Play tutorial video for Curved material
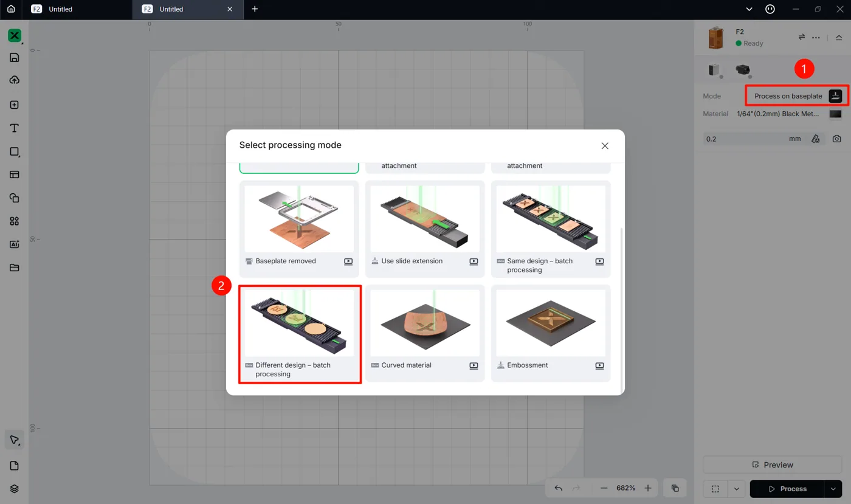This screenshot has height=504, width=851. (x=474, y=366)
